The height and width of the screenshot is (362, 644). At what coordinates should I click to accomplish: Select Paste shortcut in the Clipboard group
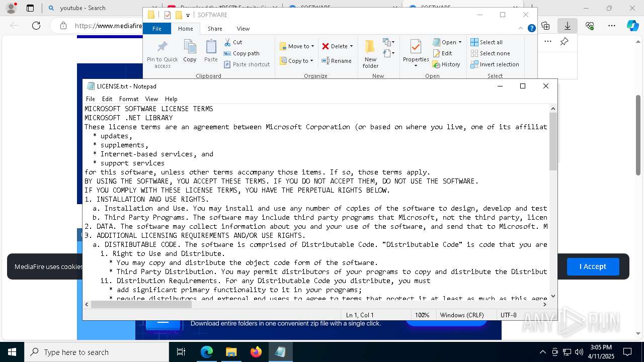[247, 64]
